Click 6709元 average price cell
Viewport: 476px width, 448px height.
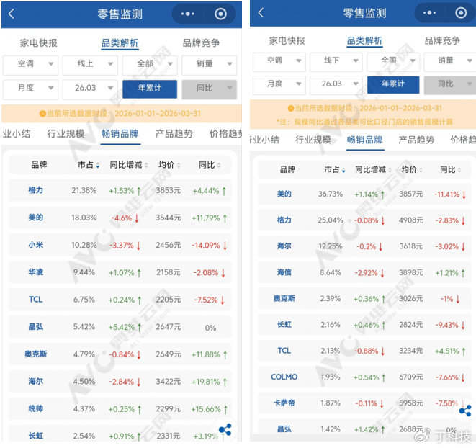(x=411, y=377)
